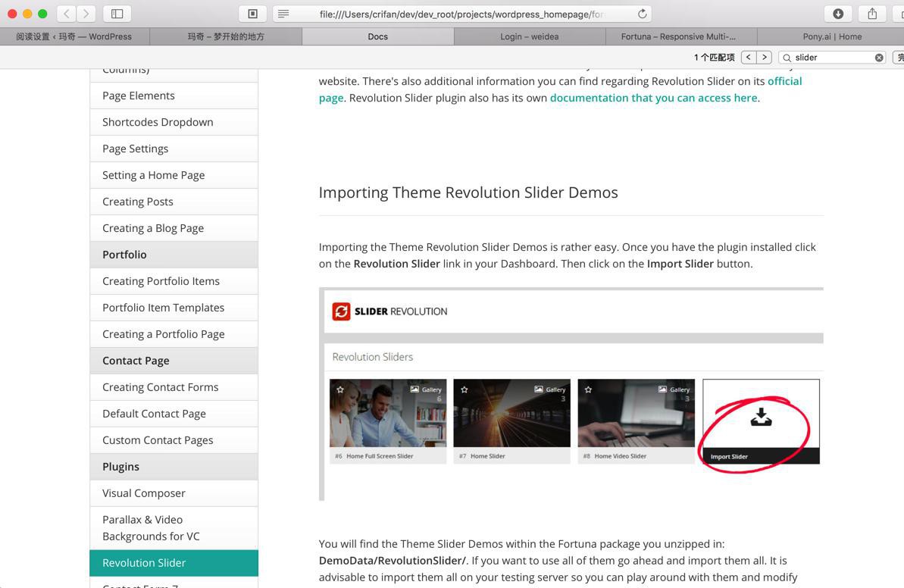Open Page Settings in the sidebar
Viewport: 904px width, 588px height.
point(174,149)
